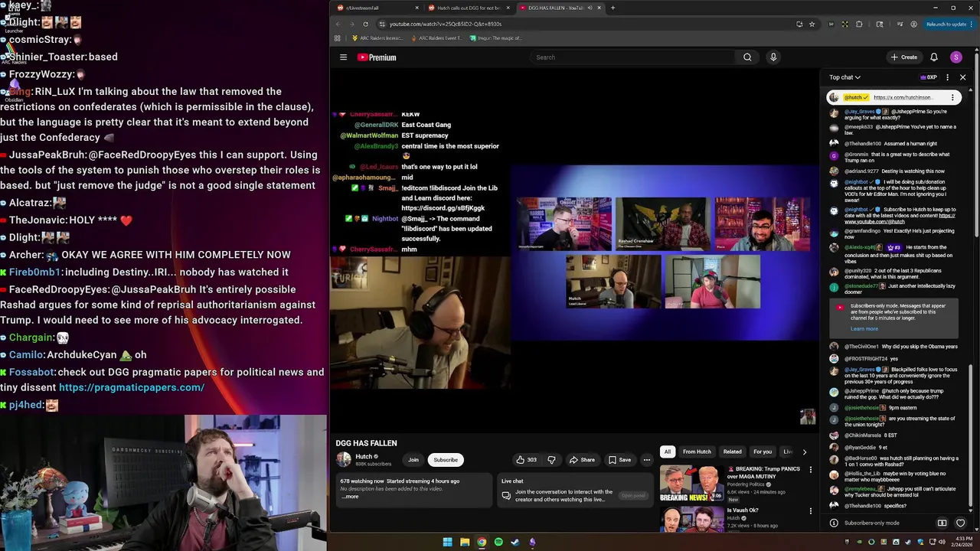Open the Obsidian taskbar icon
The image size is (980, 551).
[532, 542]
